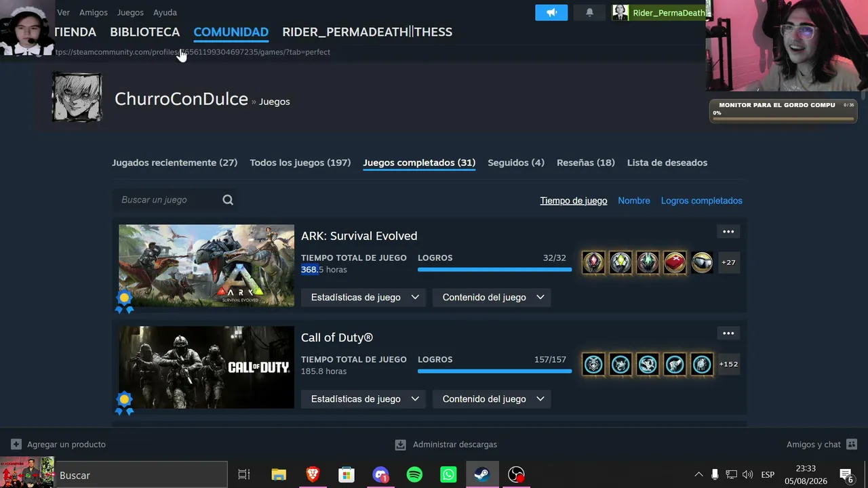This screenshot has height=488, width=868.
Task: Go to the BIBLIOTECA section
Action: point(145,32)
